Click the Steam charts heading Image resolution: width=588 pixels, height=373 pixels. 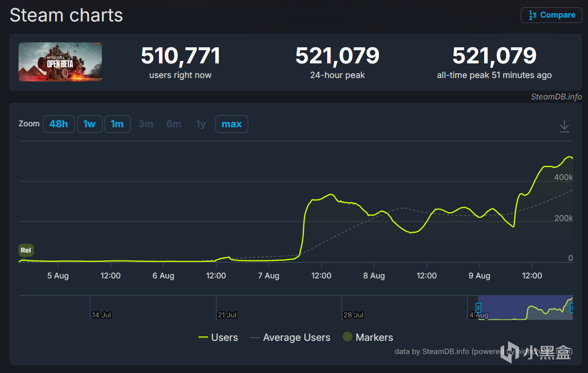pyautogui.click(x=66, y=15)
